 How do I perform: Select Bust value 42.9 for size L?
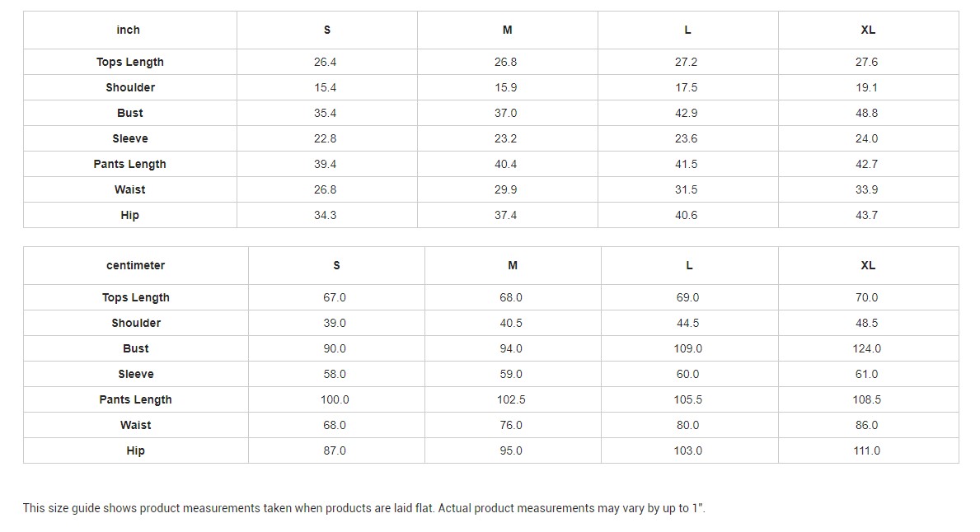(687, 113)
